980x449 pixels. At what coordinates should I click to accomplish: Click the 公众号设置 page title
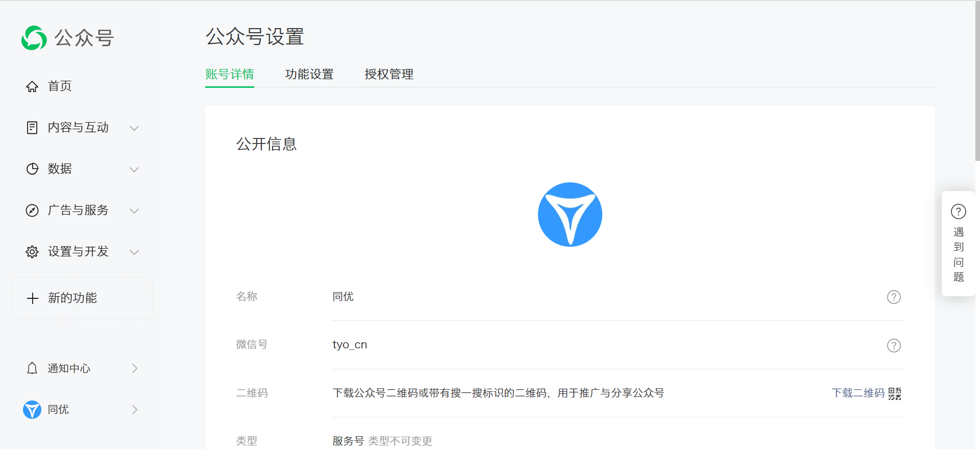pos(255,37)
